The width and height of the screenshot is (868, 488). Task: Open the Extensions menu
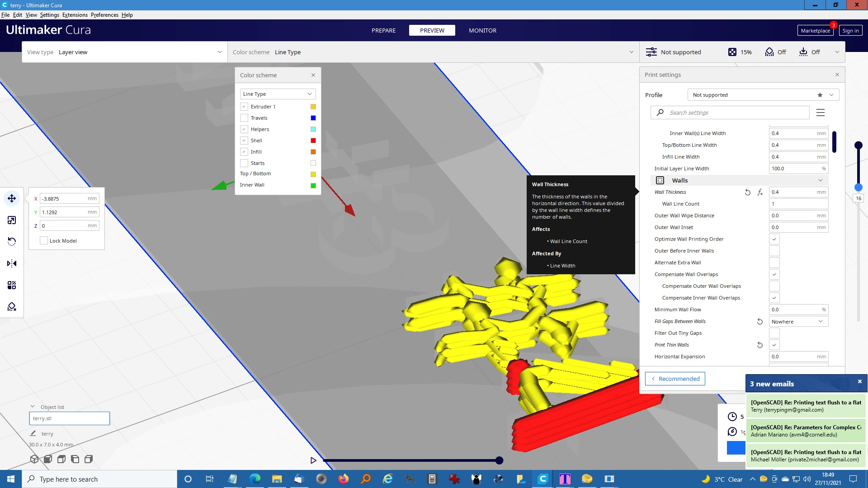75,15
